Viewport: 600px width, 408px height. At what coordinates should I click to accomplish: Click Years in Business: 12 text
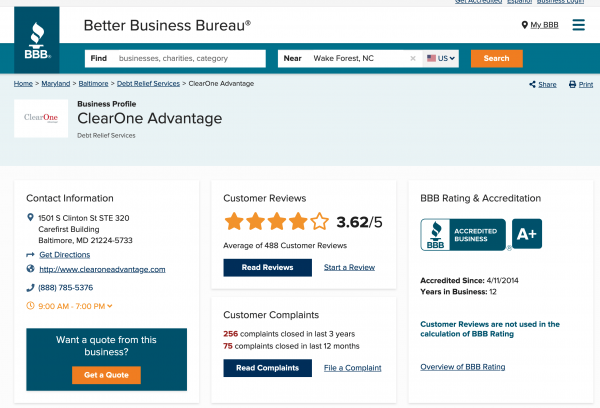pyautogui.click(x=458, y=292)
